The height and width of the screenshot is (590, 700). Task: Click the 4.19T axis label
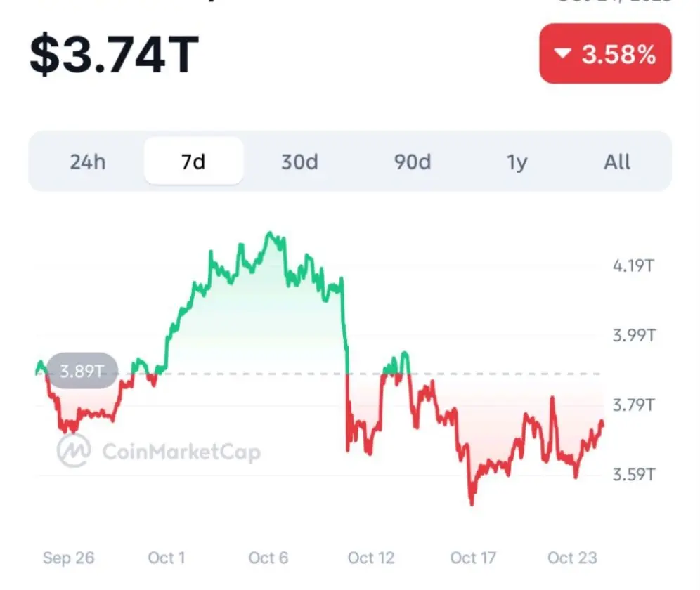point(633,266)
